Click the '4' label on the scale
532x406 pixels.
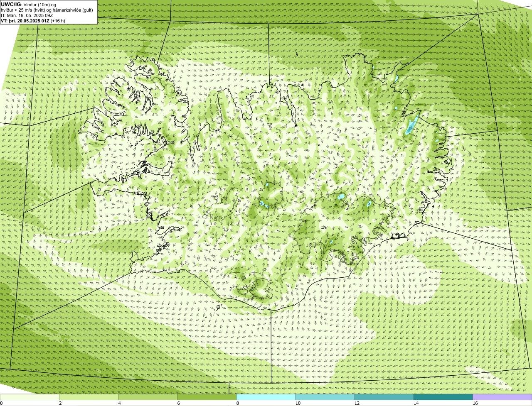pyautogui.click(x=119, y=403)
